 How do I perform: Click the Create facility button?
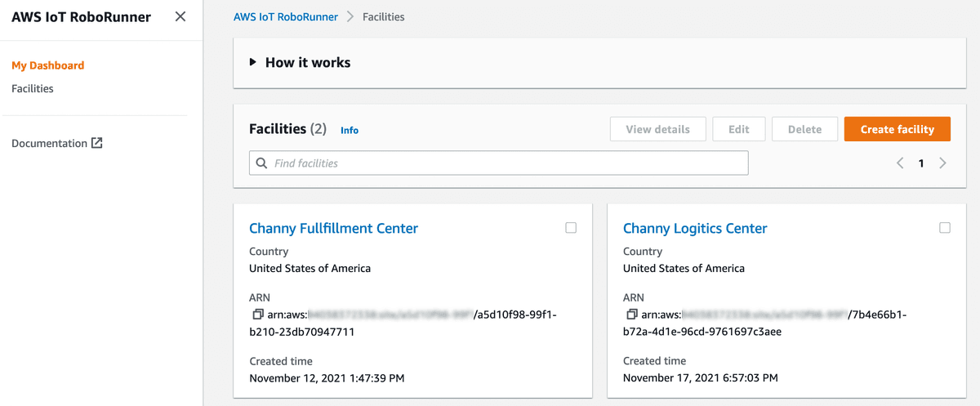click(x=898, y=129)
